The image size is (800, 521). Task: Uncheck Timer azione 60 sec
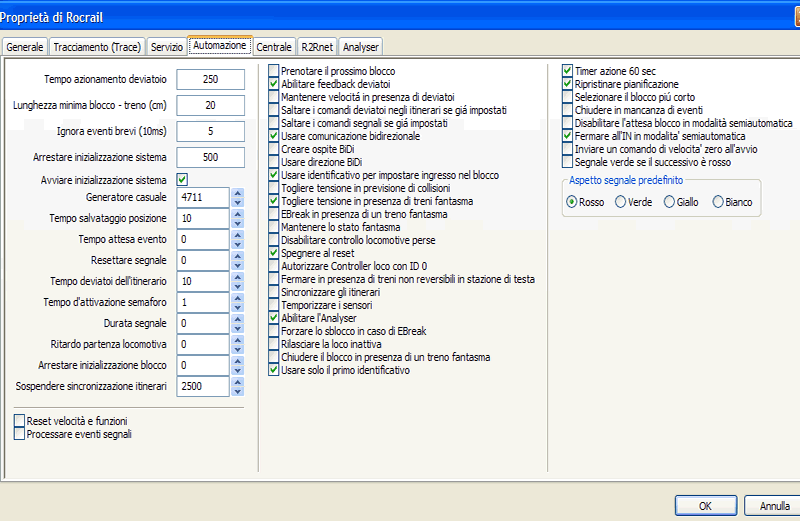point(567,72)
